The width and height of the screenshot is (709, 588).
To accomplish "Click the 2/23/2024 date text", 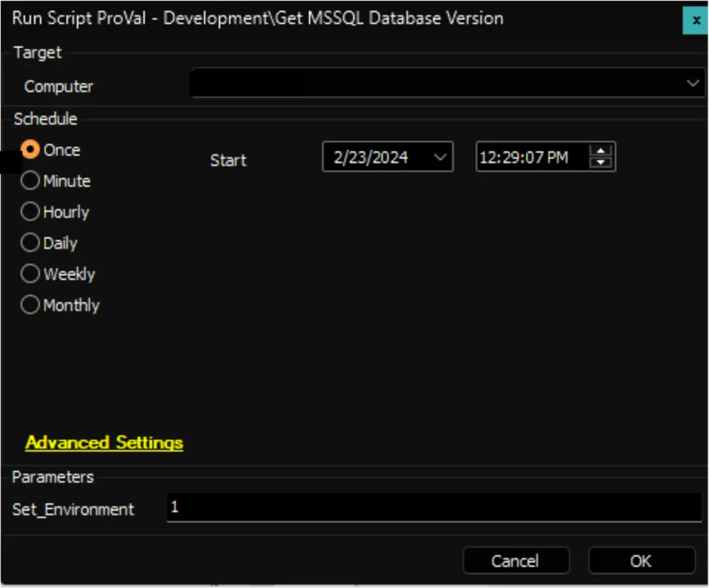I will pos(371,157).
